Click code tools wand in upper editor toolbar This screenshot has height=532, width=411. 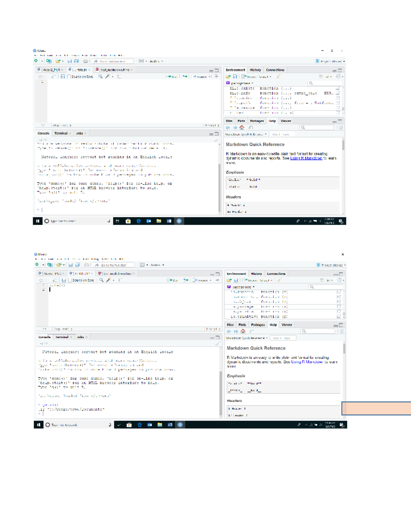108,77
